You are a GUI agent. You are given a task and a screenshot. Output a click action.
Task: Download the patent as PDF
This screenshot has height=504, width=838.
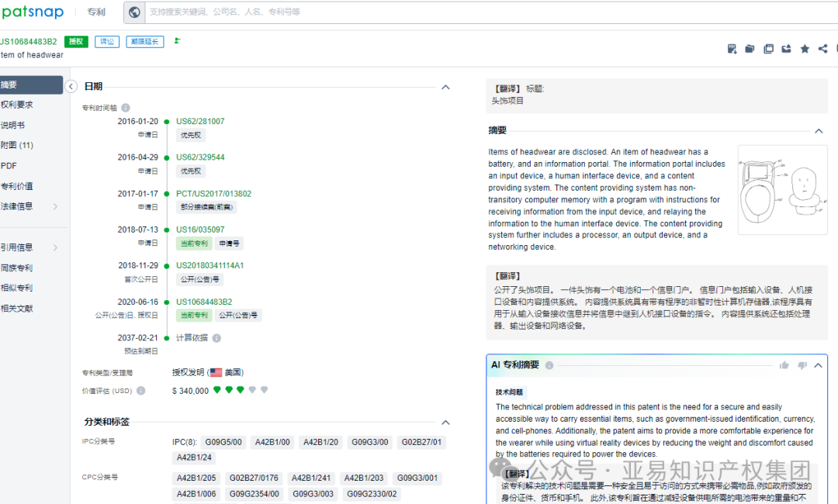coord(732,48)
